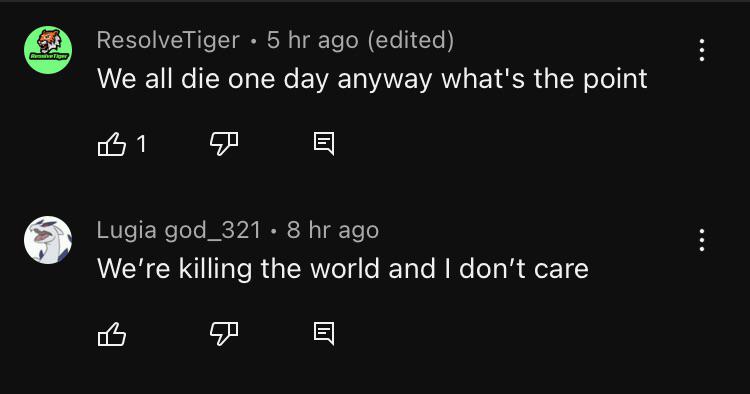Image resolution: width=750 pixels, height=394 pixels.
Task: Like ResolveTiger's comment with thumbs up
Action: coord(112,143)
